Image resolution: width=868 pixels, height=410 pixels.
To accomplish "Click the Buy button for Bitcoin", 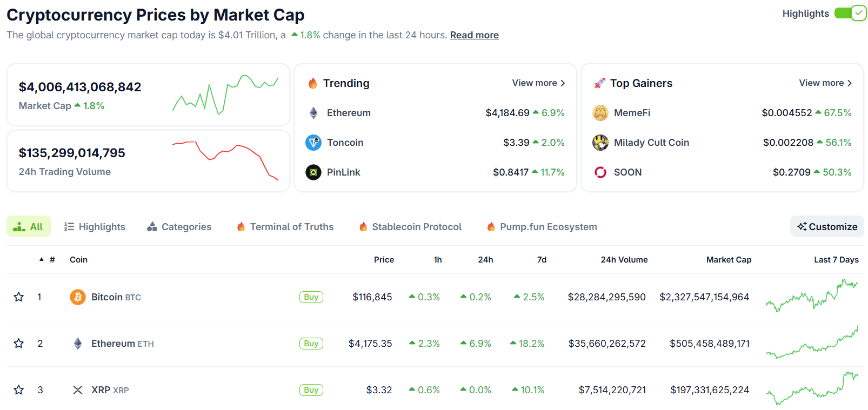I will 311,297.
